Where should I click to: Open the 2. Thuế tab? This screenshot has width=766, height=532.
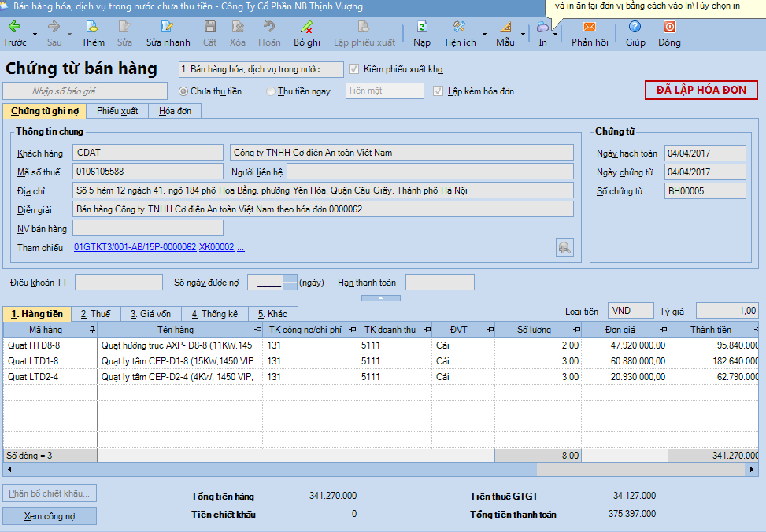point(96,314)
